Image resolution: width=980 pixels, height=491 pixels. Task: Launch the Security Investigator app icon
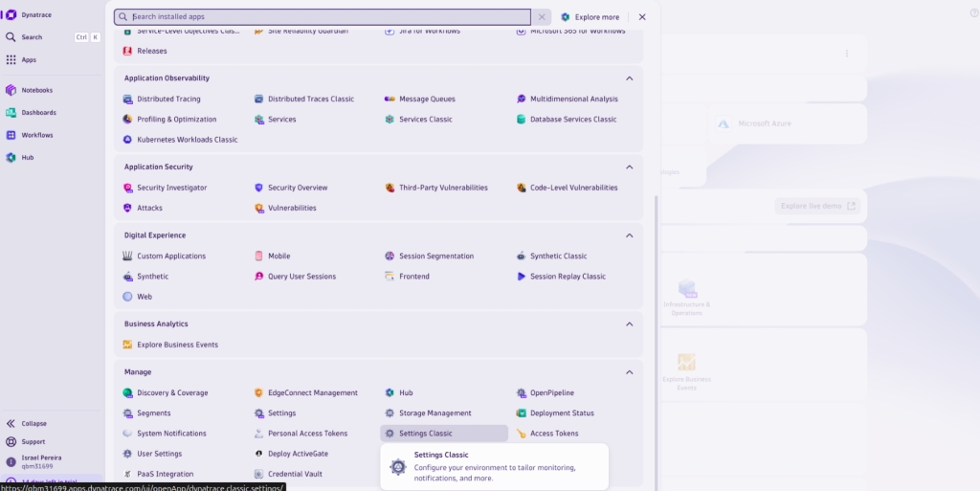(x=127, y=189)
